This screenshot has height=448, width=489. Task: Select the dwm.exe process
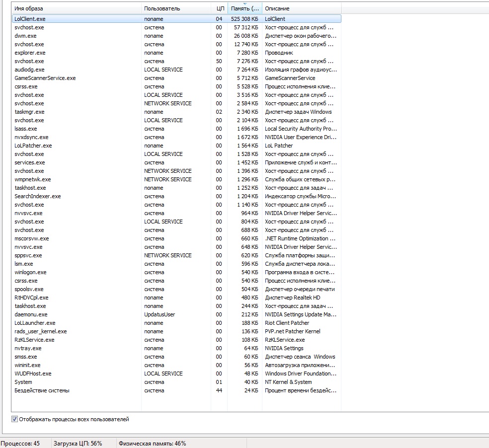(x=25, y=36)
